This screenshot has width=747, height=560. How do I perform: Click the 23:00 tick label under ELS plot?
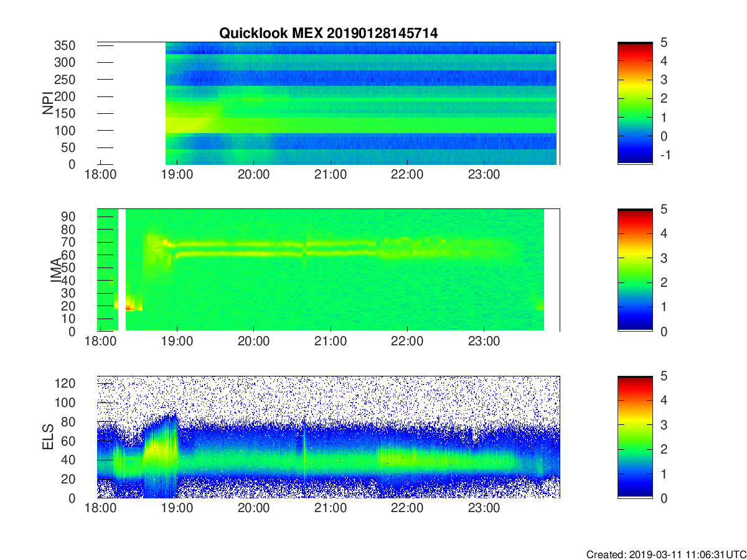(484, 508)
